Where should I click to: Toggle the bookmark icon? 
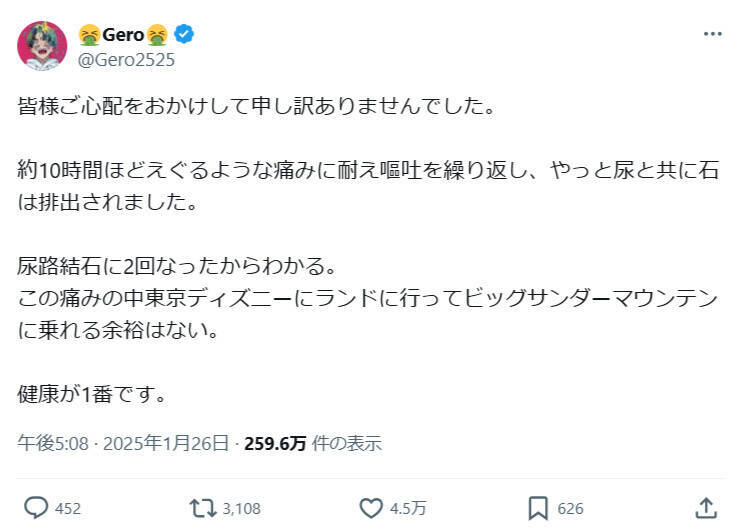coord(537,508)
